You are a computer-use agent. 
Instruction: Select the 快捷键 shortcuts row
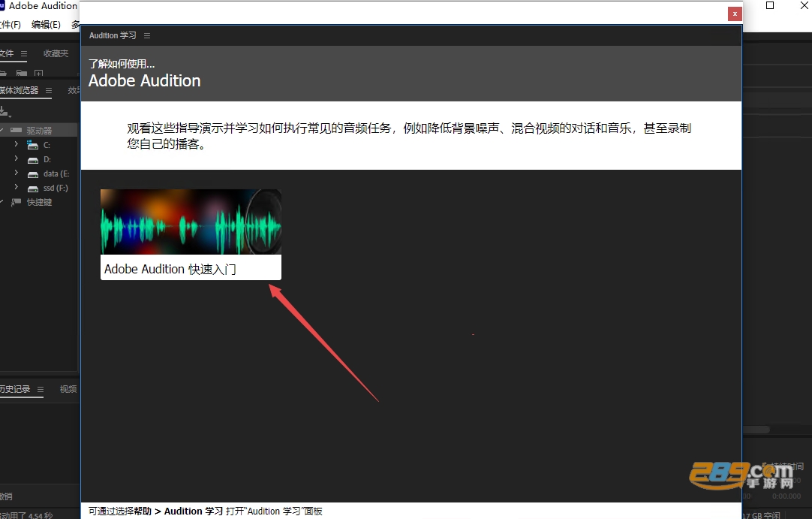point(39,202)
